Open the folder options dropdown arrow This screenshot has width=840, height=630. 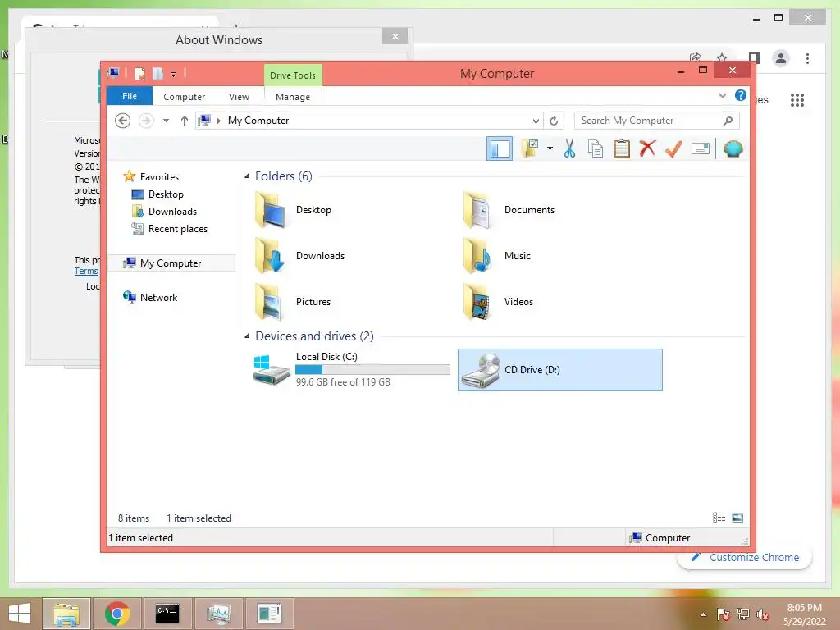point(550,148)
